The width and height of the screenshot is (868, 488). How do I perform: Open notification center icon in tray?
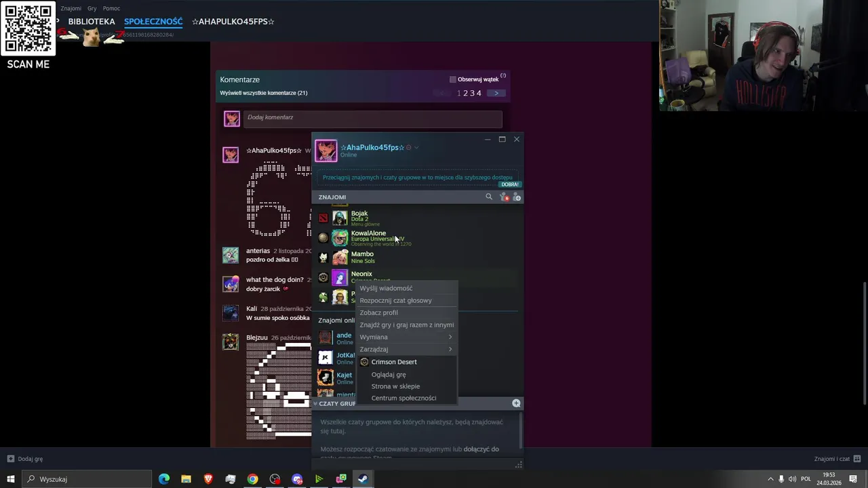854,479
